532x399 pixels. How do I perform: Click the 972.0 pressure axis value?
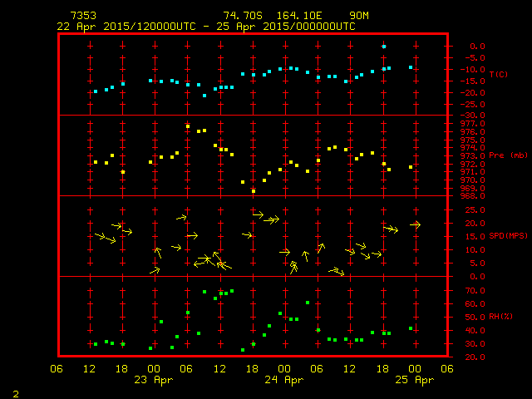click(473, 164)
